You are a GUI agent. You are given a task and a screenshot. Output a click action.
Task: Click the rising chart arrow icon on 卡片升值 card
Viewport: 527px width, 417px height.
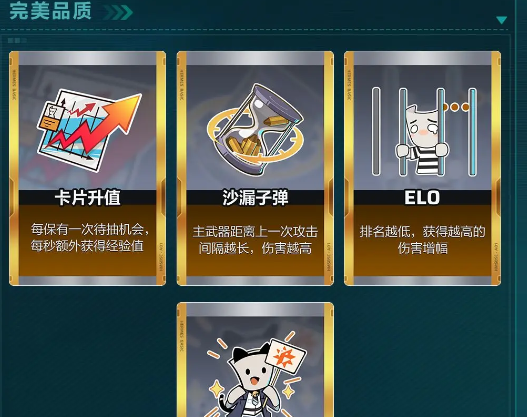click(89, 130)
